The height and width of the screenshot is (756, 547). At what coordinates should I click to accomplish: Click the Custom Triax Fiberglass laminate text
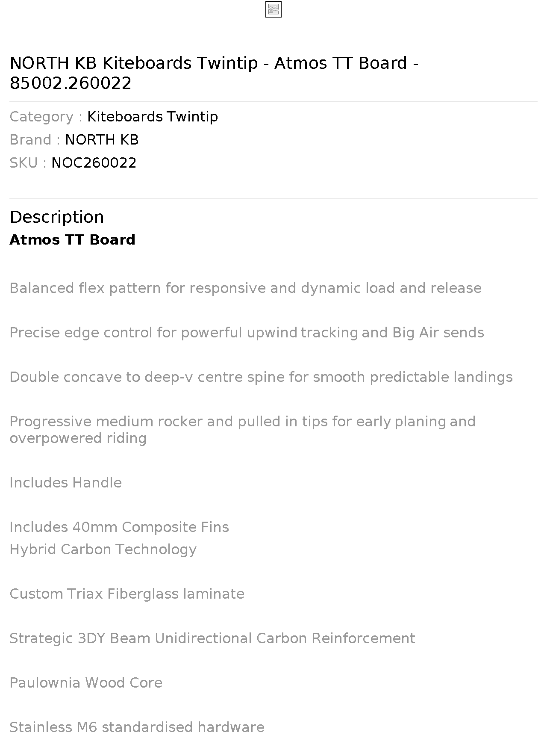(x=127, y=594)
